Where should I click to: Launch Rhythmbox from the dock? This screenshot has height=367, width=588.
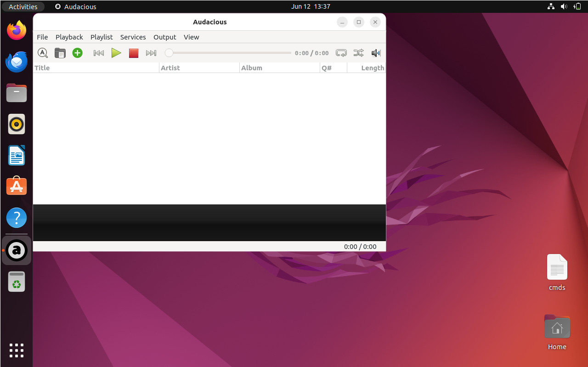pos(17,124)
